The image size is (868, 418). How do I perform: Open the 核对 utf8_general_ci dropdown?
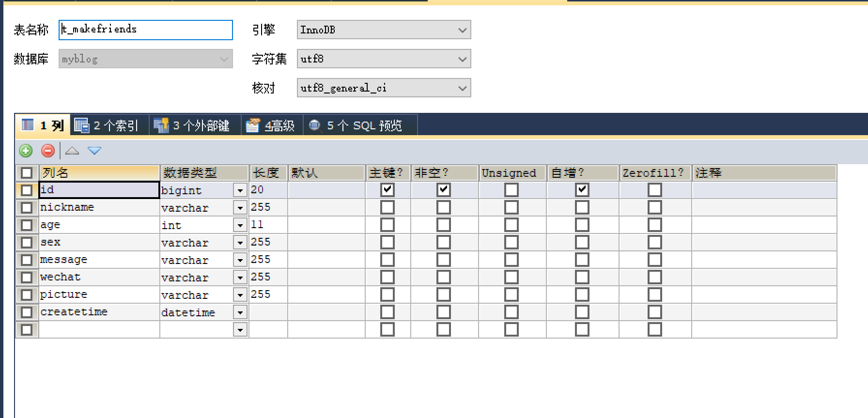(x=384, y=88)
